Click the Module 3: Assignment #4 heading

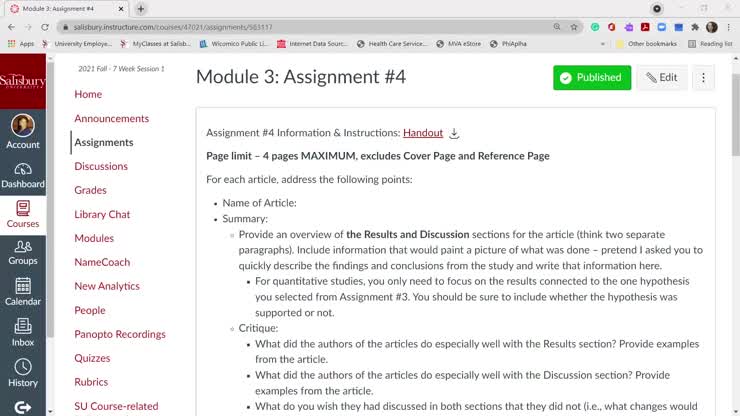(x=301, y=77)
